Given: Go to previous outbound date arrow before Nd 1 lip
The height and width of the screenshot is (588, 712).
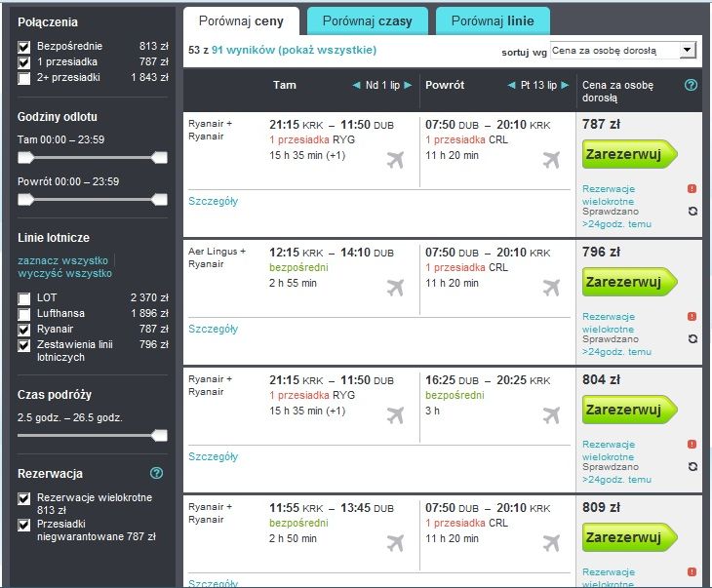Looking at the screenshot, I should tap(356, 86).
